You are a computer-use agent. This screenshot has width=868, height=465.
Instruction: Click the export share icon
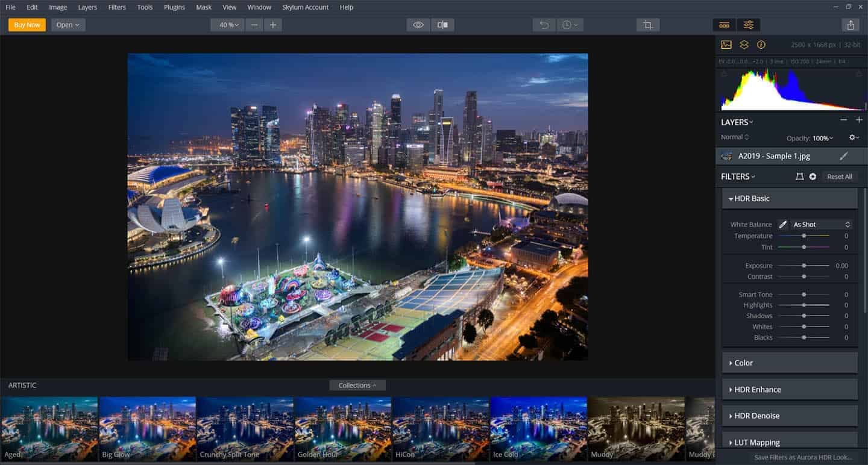pyautogui.click(x=851, y=25)
